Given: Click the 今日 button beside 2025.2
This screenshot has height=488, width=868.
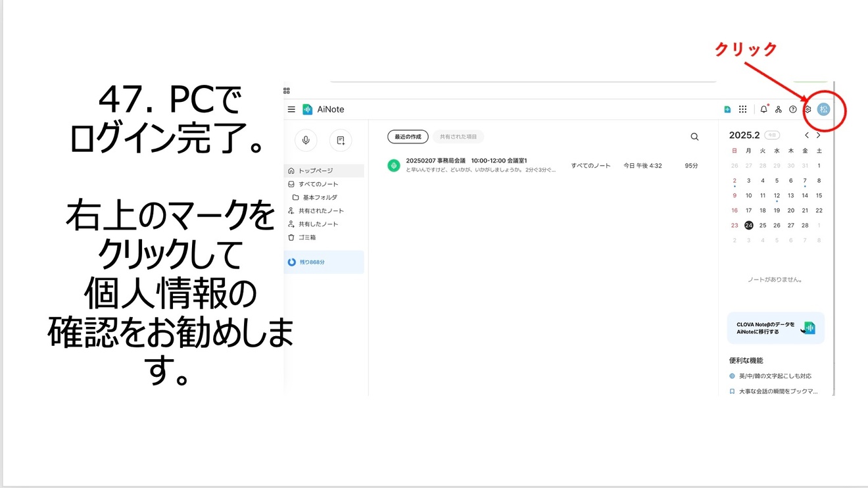Looking at the screenshot, I should [772, 135].
